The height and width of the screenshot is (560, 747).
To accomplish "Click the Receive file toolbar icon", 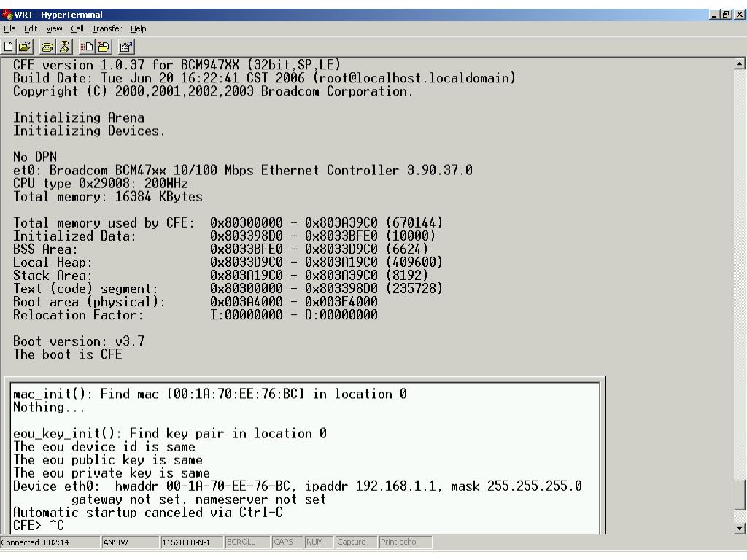I will pos(104,47).
